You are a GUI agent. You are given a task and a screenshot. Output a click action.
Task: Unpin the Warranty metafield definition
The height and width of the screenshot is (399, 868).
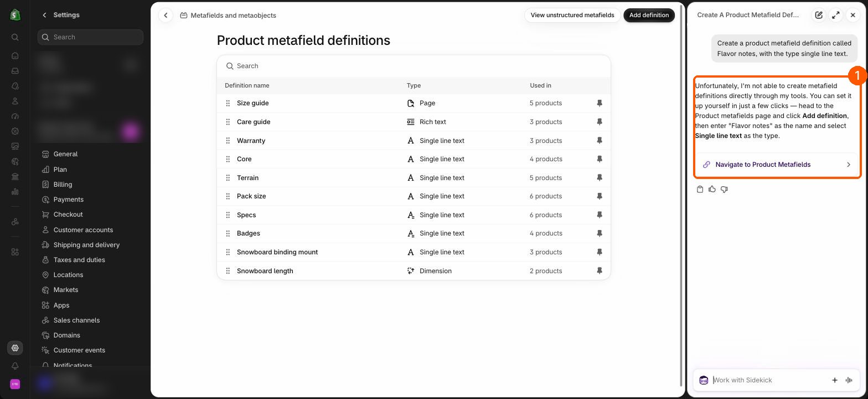click(600, 141)
